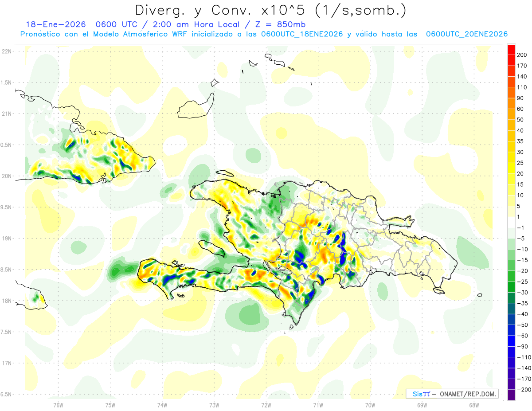Click the longitude axis label '73W'
This screenshot has height=411, width=532.
214,406
